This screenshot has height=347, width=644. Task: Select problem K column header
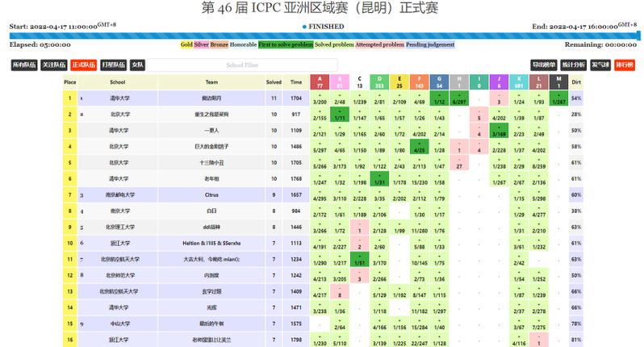(518, 82)
